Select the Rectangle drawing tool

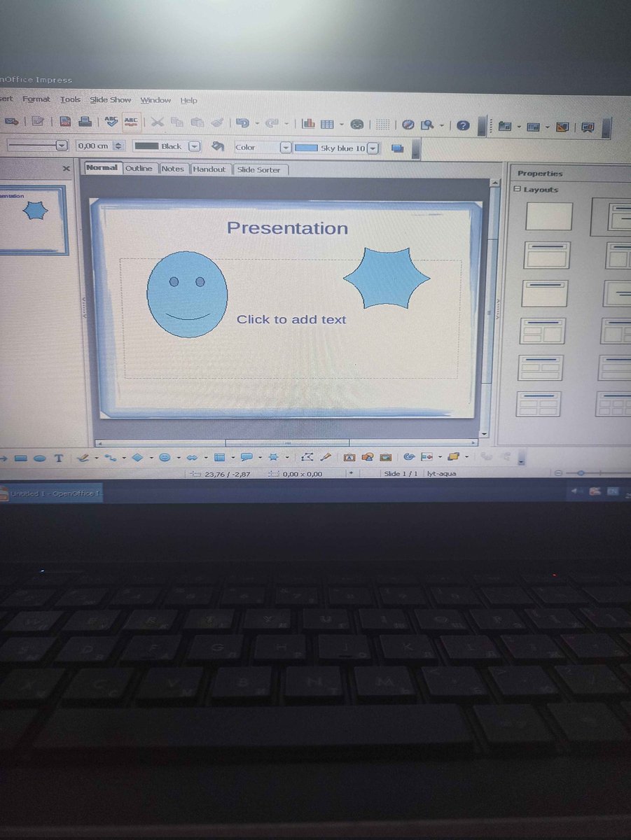[21, 458]
